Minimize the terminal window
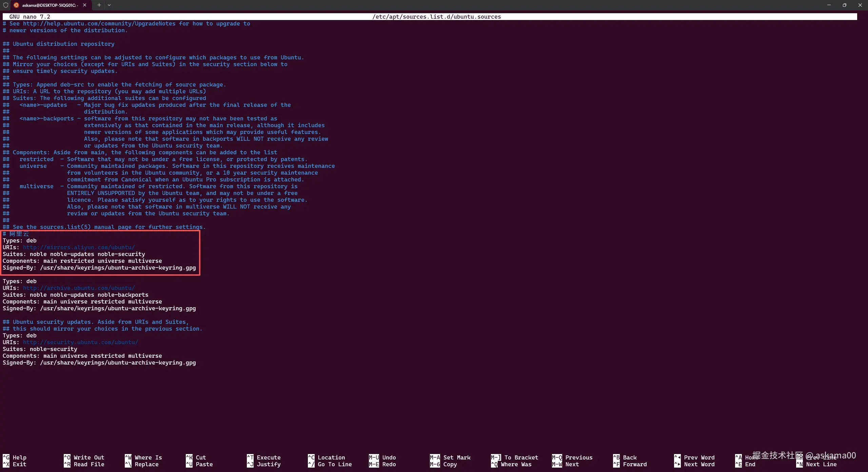The height and width of the screenshot is (472, 868). click(x=829, y=5)
